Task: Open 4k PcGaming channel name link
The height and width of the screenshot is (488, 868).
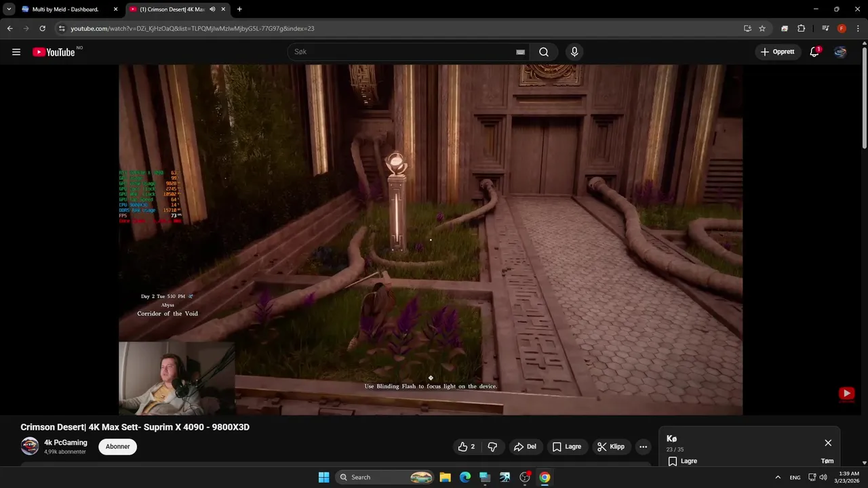Action: 66,443
